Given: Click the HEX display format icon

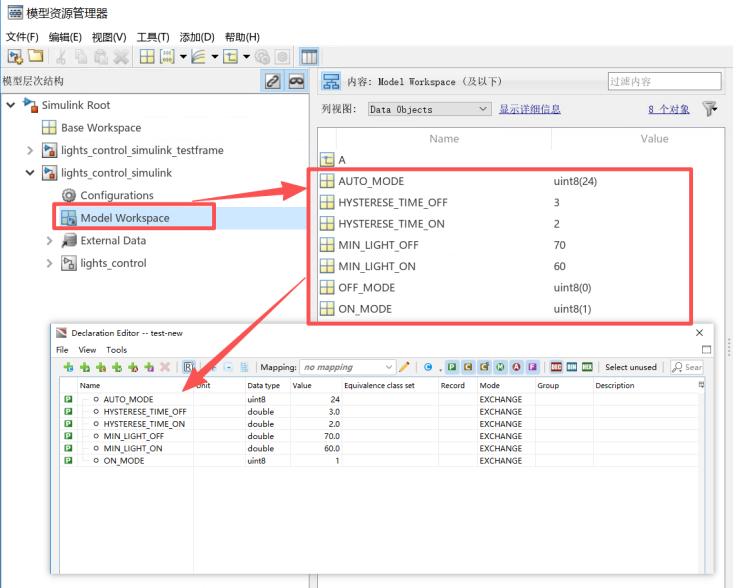Looking at the screenshot, I should [588, 367].
